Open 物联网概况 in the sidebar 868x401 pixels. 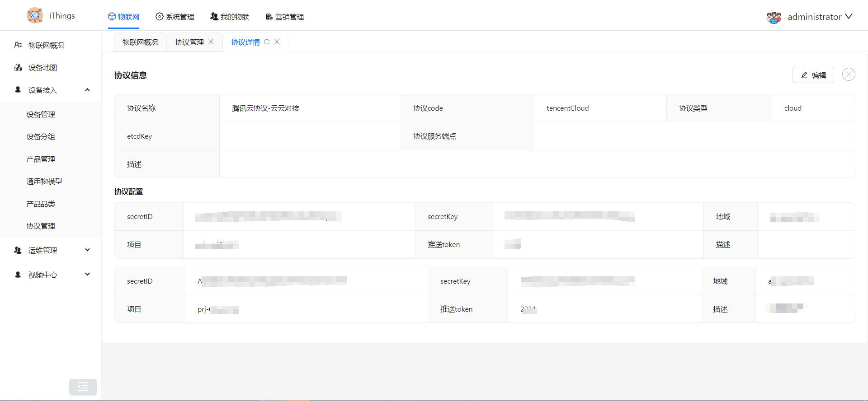(46, 45)
